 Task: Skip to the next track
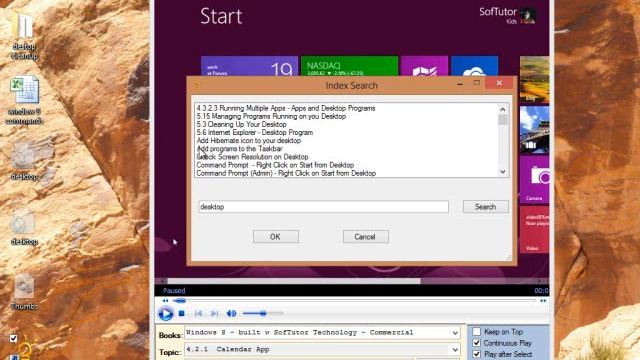pyautogui.click(x=214, y=313)
